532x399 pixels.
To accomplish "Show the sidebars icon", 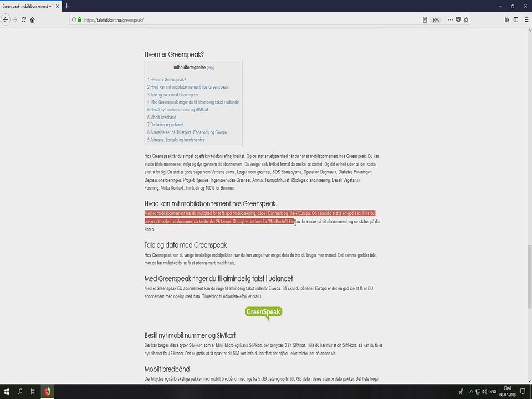I will point(516,20).
